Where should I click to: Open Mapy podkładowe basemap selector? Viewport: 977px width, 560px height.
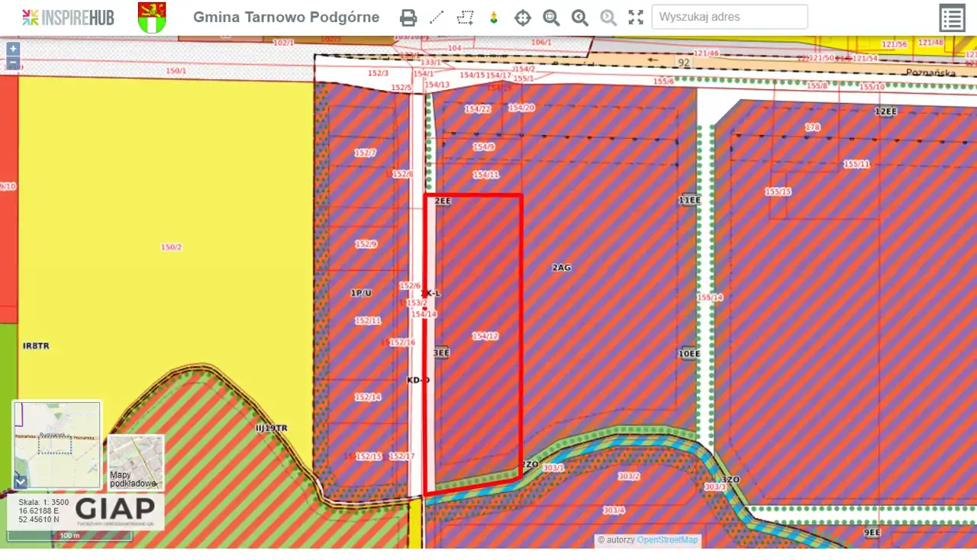click(136, 462)
